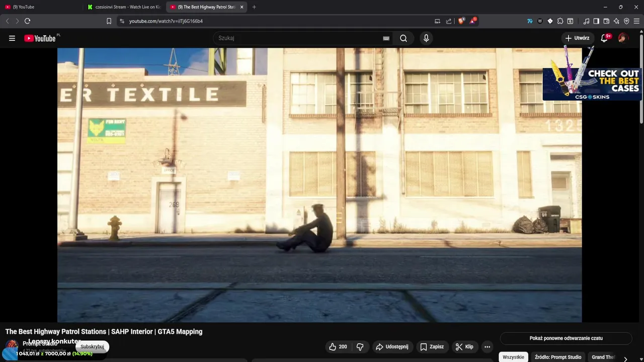Select Źródło: Prompt Studio filter chip
The image size is (644, 362).
[558, 357]
